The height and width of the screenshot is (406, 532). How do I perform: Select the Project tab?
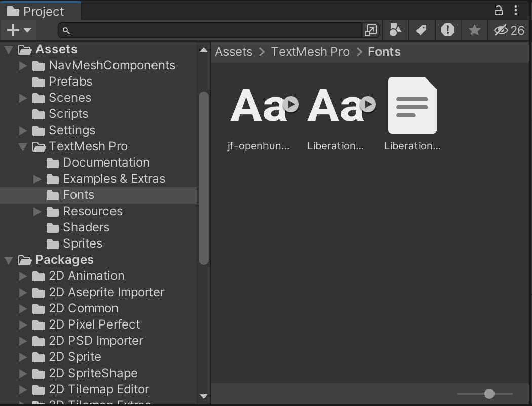pyautogui.click(x=41, y=11)
